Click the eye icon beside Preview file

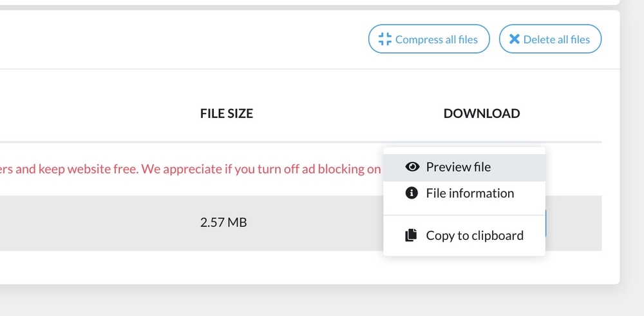(412, 167)
